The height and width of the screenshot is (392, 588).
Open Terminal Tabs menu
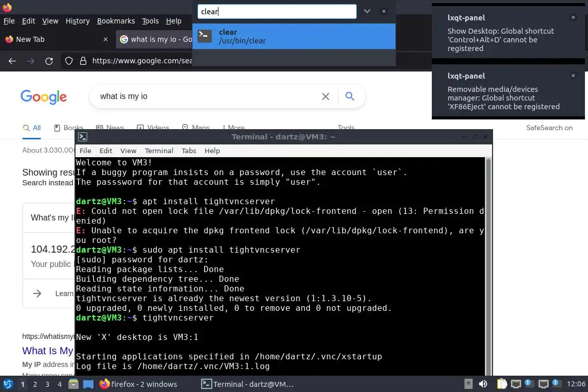click(x=189, y=151)
